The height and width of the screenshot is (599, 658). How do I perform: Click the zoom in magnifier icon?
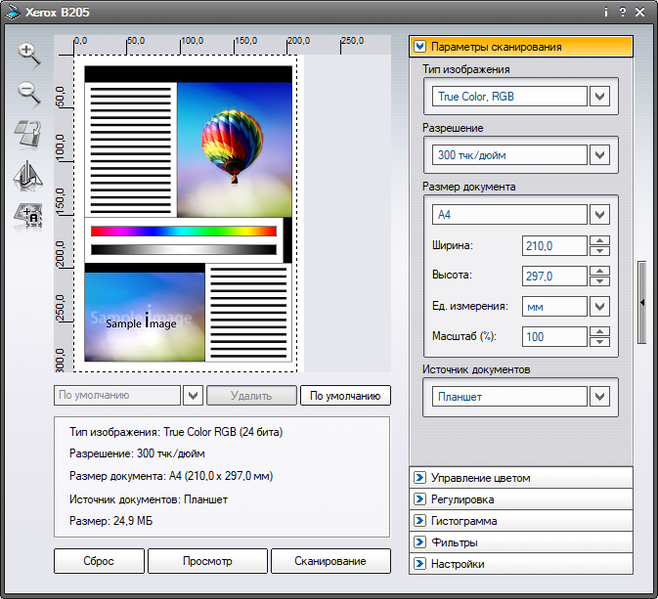tap(29, 54)
